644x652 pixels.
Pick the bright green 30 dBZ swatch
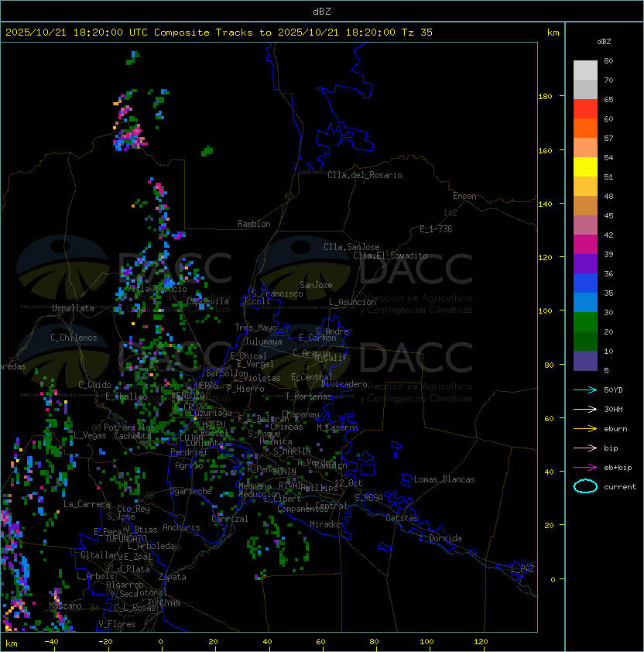pos(585,321)
